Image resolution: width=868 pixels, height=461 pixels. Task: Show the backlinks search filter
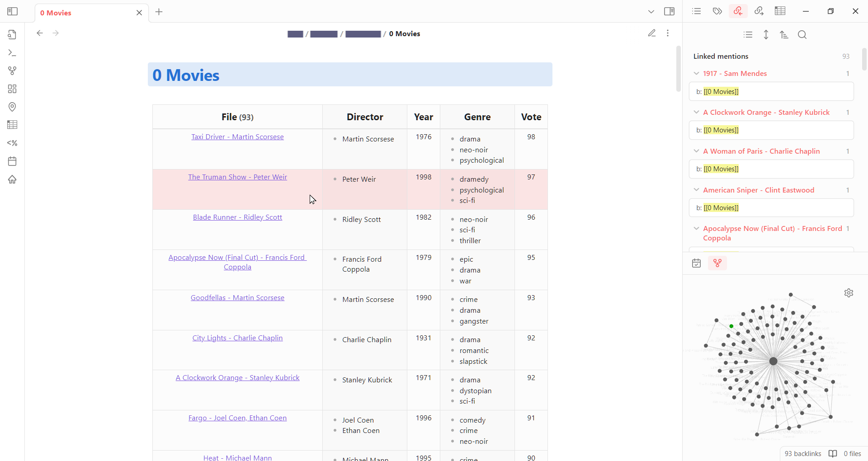click(x=802, y=35)
